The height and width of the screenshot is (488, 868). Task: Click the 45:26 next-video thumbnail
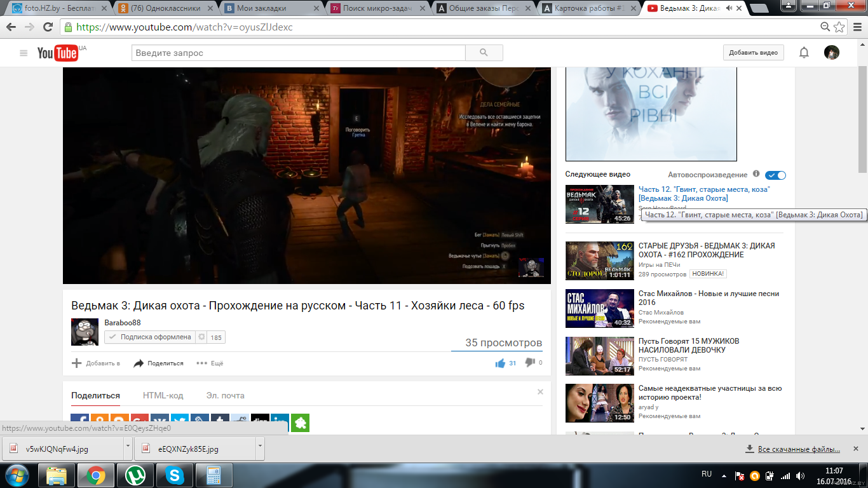[600, 204]
